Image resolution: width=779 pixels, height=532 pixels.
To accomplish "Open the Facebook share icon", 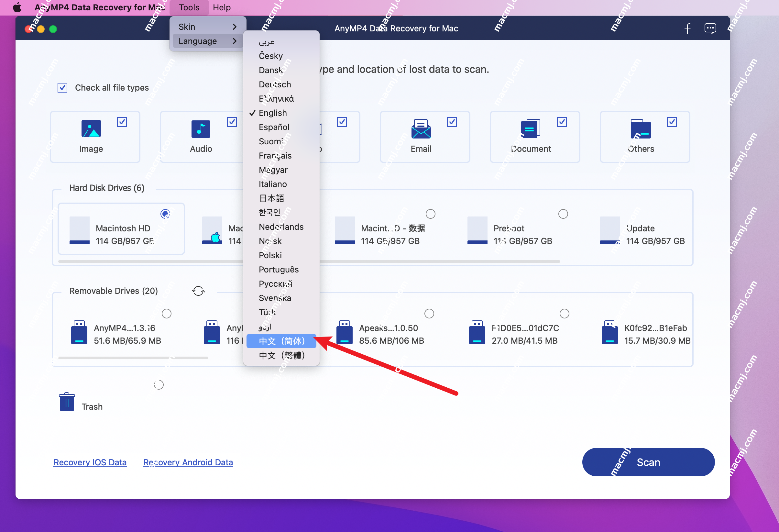I will [687, 28].
